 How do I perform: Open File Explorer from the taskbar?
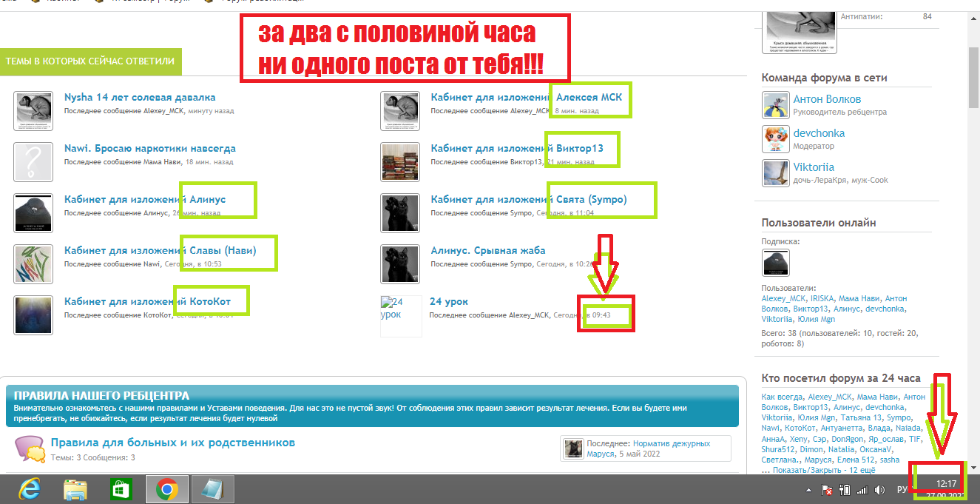75,489
